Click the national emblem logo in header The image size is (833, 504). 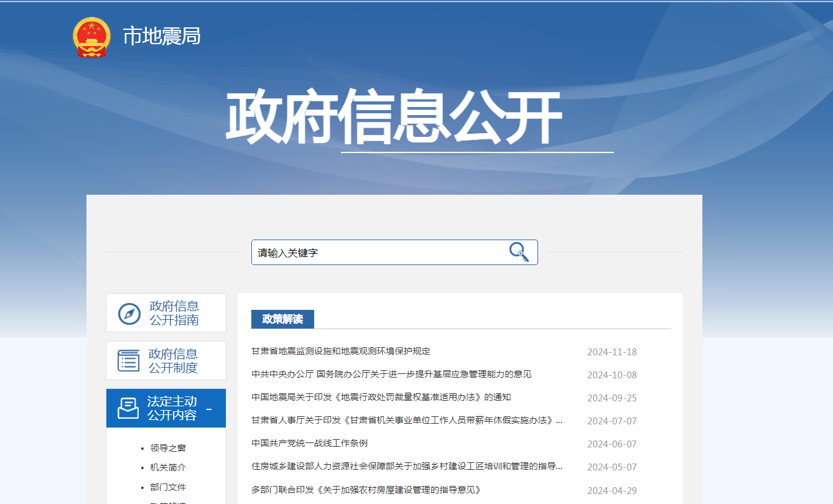click(x=91, y=37)
